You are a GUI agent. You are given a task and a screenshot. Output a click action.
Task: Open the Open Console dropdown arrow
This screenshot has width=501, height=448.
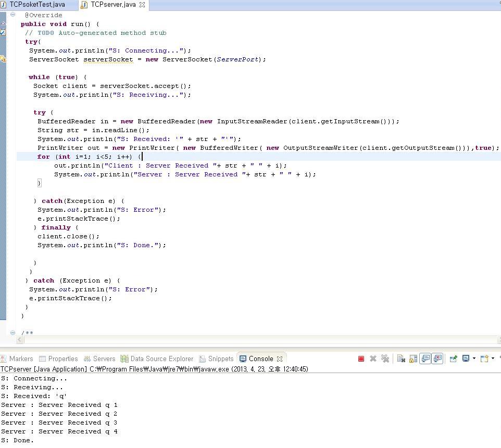(493, 359)
